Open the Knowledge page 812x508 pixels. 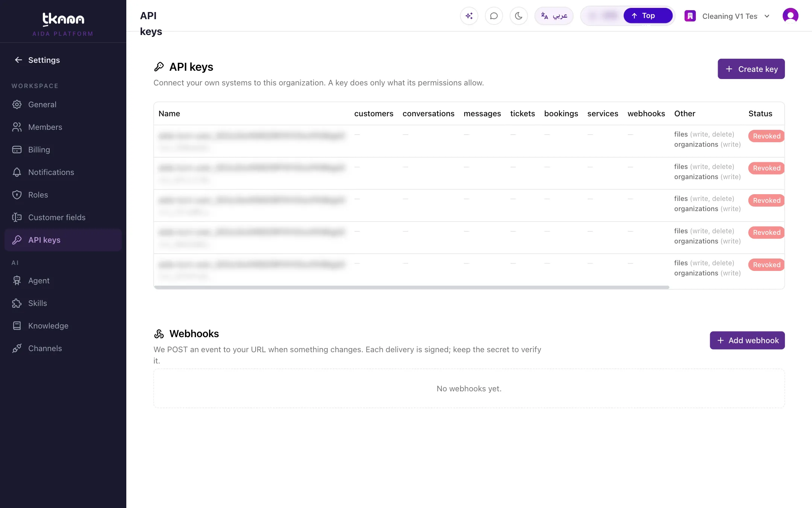(x=63, y=326)
